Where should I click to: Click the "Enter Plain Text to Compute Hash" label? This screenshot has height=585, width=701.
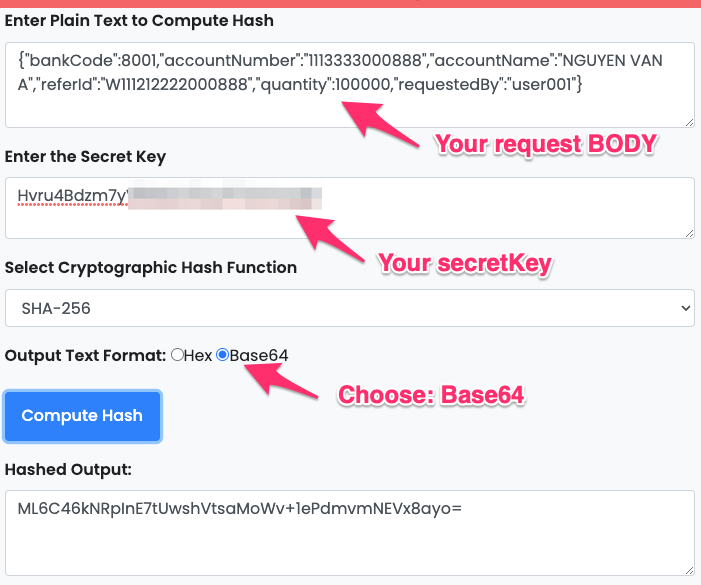pyautogui.click(x=139, y=20)
